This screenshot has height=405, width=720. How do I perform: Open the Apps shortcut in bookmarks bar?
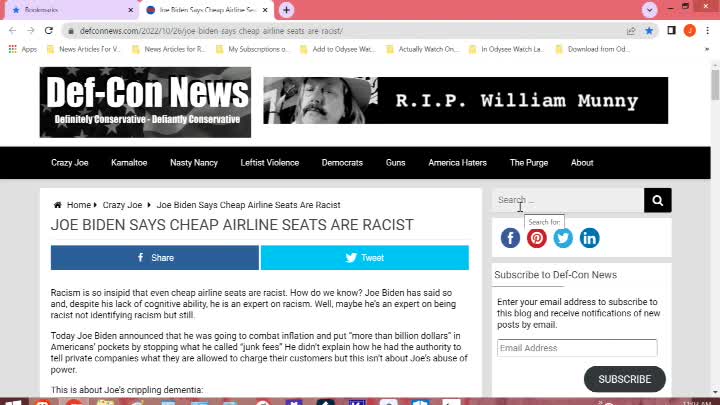pos(22,49)
